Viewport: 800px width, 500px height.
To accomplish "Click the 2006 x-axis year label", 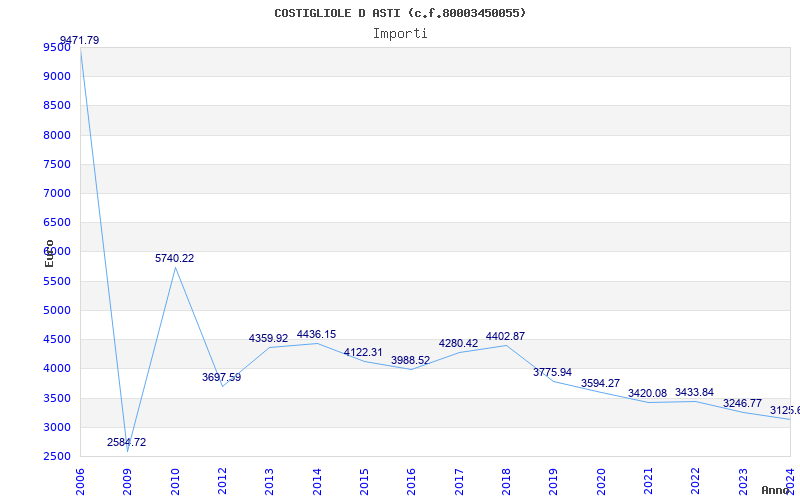I will coord(80,482).
